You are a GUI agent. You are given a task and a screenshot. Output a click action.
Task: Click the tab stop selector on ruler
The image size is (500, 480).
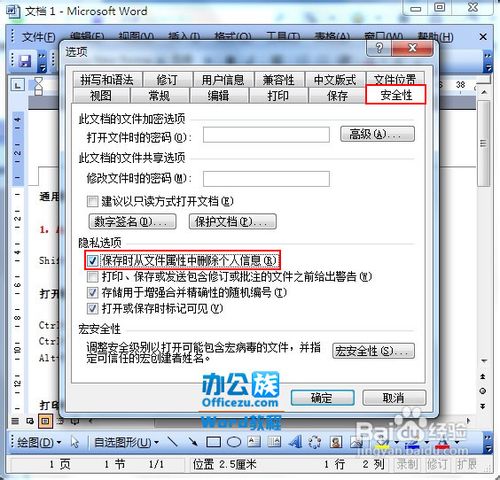click(x=18, y=85)
